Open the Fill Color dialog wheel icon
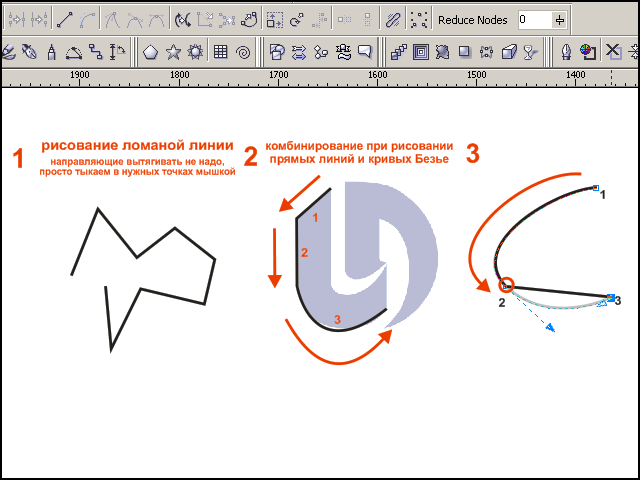Viewport: 640px width, 480px height. [589, 51]
